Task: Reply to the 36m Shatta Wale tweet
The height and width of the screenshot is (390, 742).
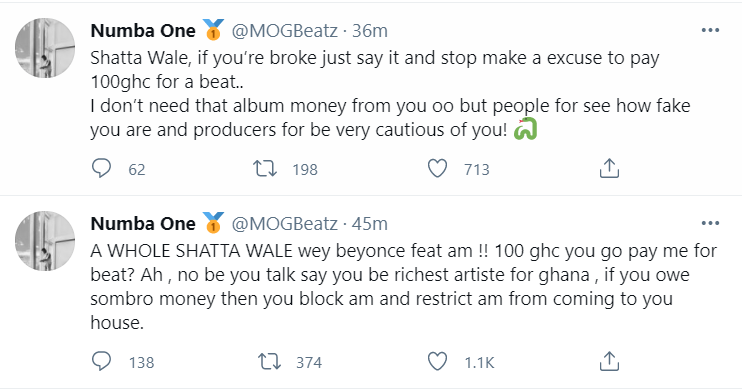Action: tap(101, 168)
